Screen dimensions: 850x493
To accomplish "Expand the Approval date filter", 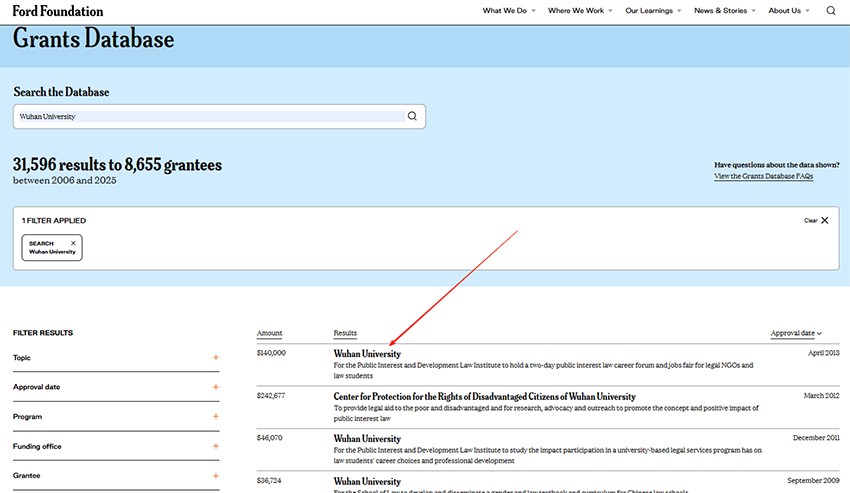I will pyautogui.click(x=116, y=387).
